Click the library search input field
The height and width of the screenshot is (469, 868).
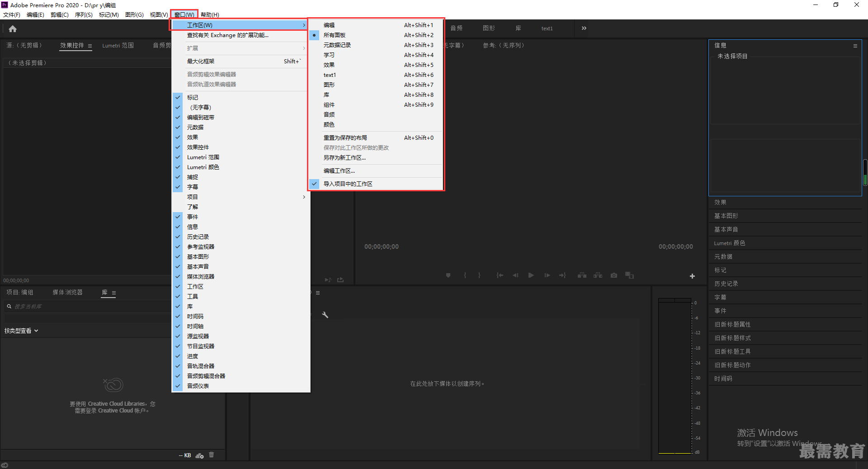(x=88, y=306)
